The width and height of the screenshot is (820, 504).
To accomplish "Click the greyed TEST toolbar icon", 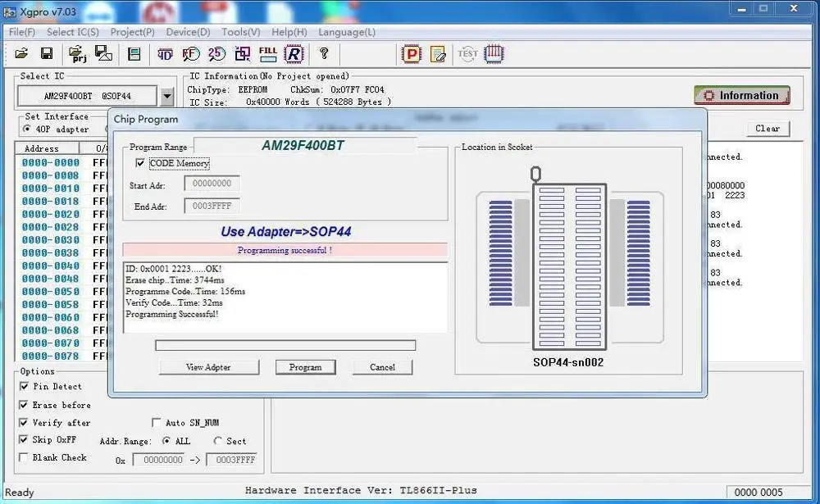I will tap(467, 54).
